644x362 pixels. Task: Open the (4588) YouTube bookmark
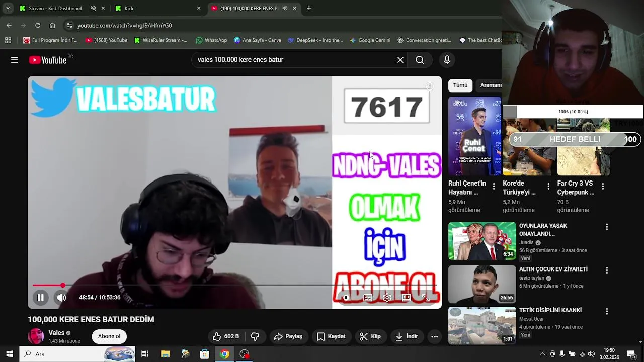pos(106,40)
